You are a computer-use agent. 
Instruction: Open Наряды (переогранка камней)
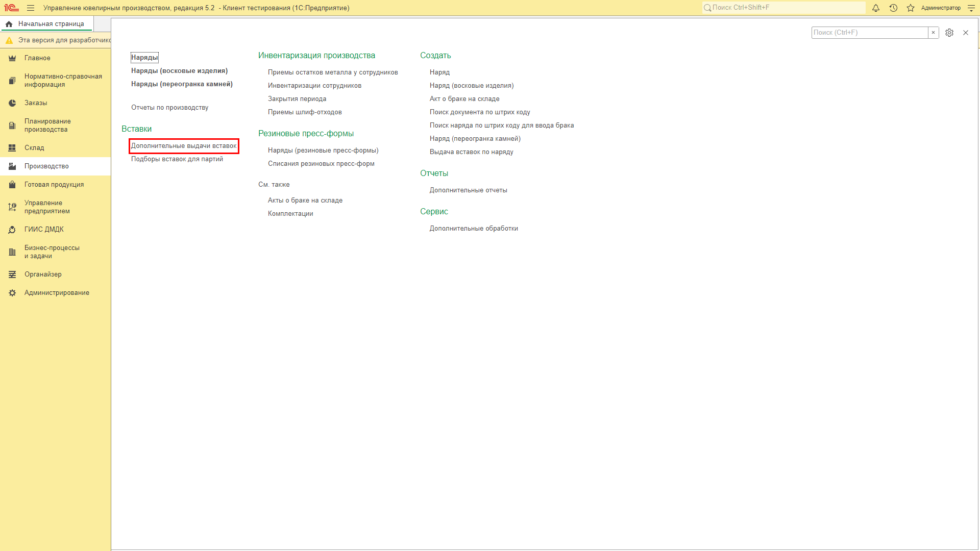click(182, 84)
